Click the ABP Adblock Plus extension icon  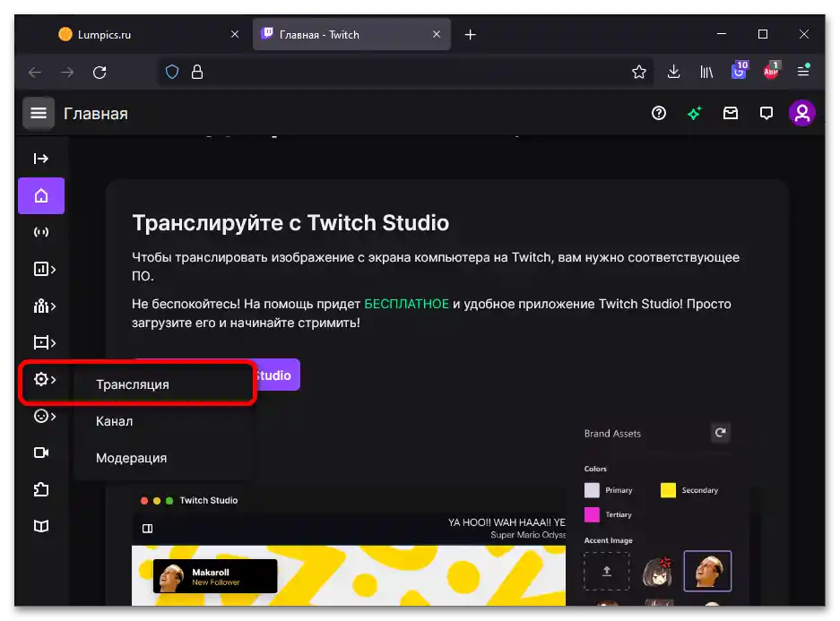772,70
